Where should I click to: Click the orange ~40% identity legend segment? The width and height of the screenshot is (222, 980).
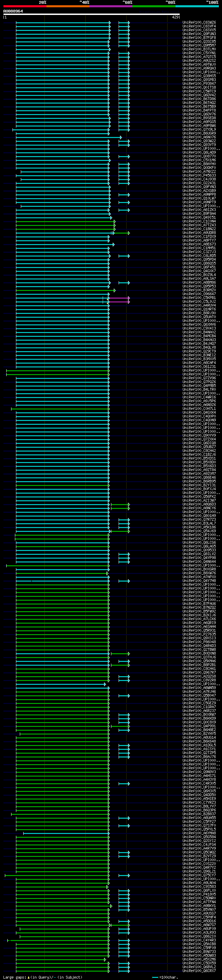[x=68, y=6]
